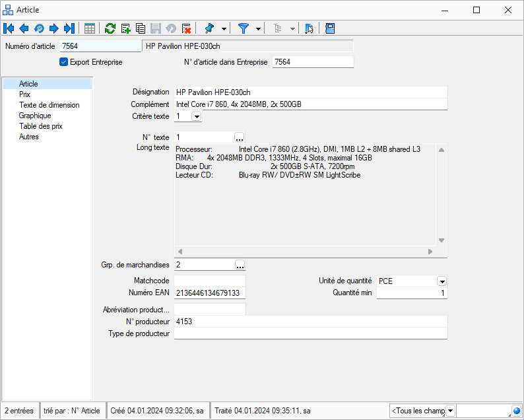Create a new article record

125,28
